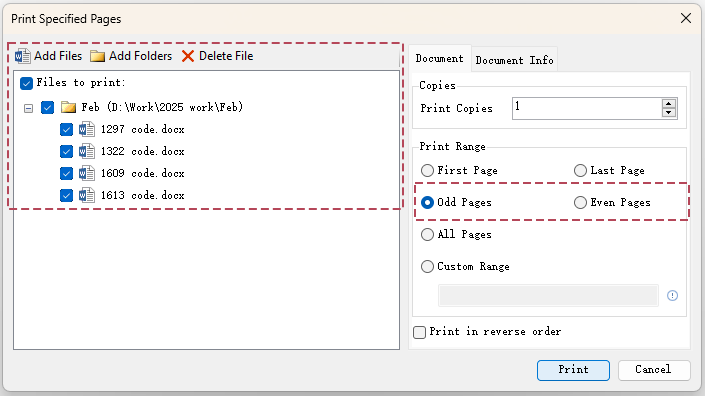705x396 pixels.
Task: Click the Delete File label
Action: point(226,56)
